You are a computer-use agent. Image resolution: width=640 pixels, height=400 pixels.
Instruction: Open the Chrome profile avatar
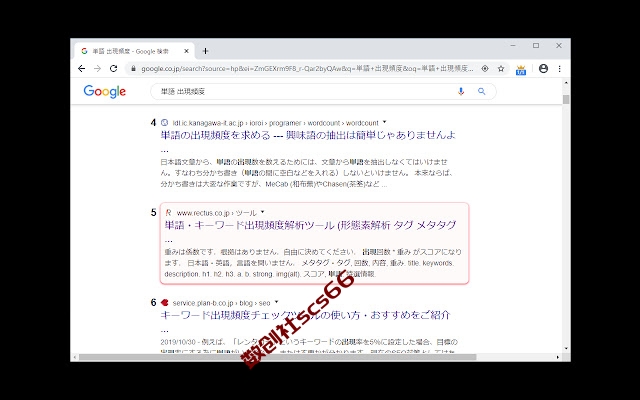543,69
